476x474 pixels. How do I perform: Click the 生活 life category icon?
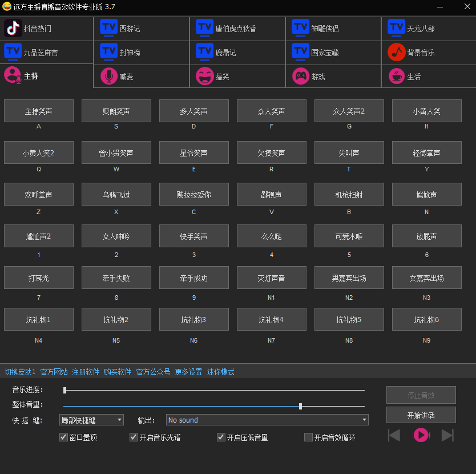coord(397,76)
